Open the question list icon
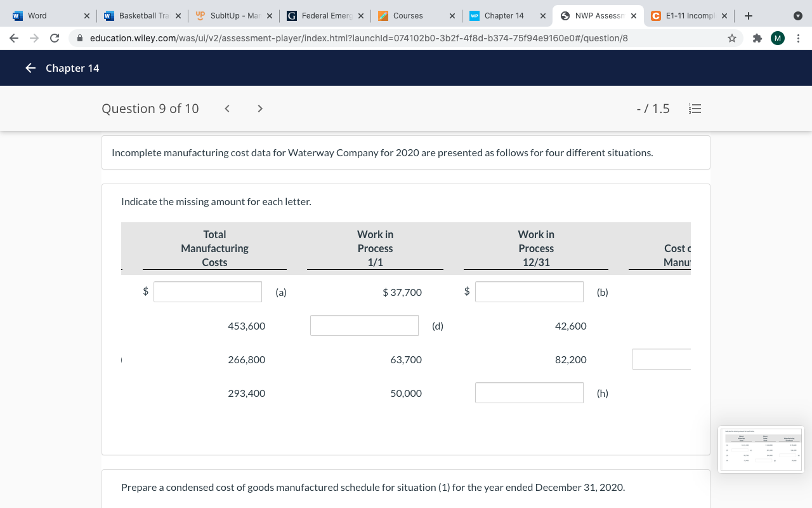Image resolution: width=812 pixels, height=508 pixels. pyautogui.click(x=695, y=109)
